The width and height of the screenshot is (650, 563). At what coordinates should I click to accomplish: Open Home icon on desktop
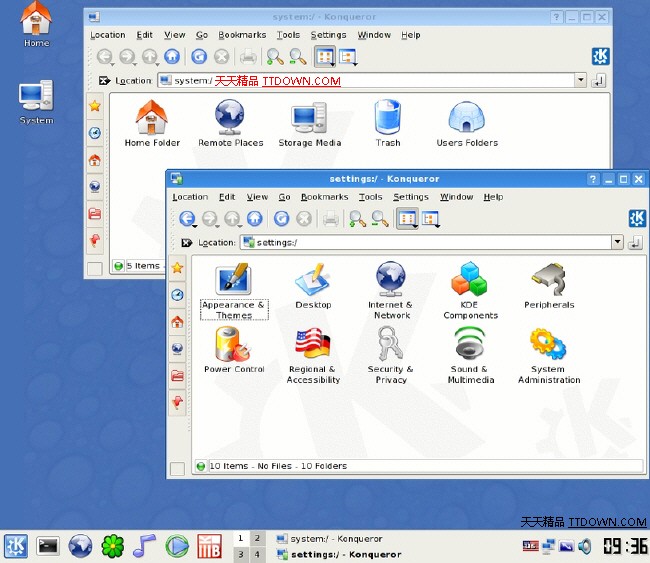(36, 24)
